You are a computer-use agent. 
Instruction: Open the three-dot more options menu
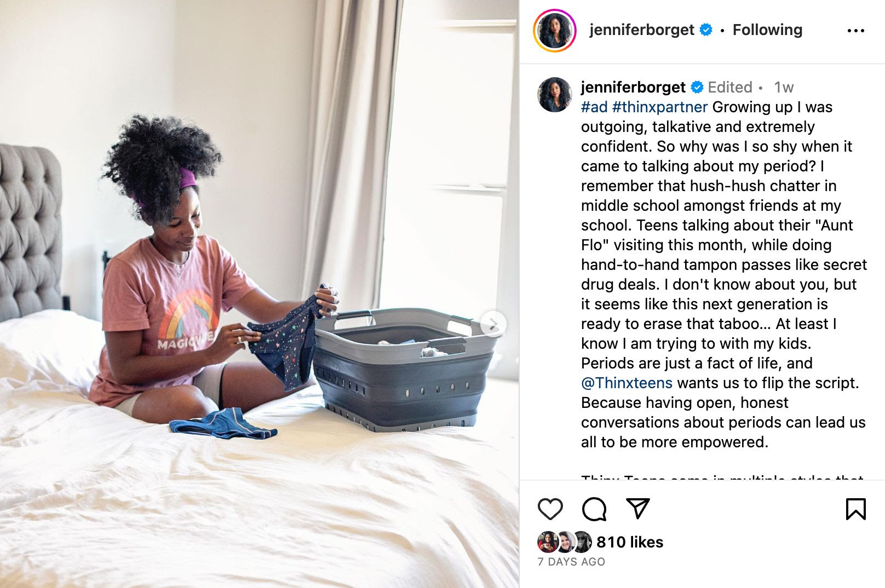pyautogui.click(x=855, y=31)
